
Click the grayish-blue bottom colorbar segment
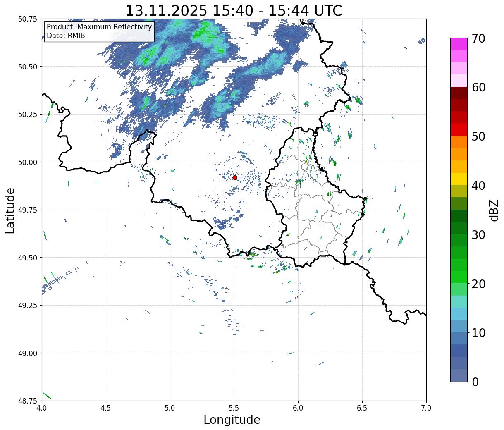(x=459, y=375)
